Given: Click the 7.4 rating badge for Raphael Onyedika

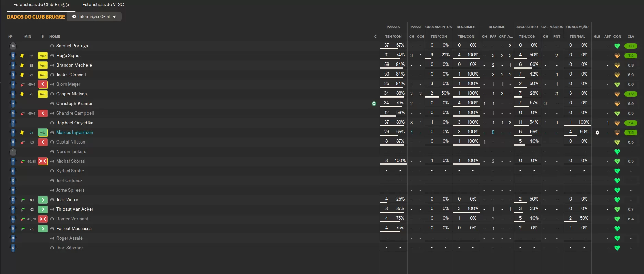Looking at the screenshot, I should click(x=631, y=123).
